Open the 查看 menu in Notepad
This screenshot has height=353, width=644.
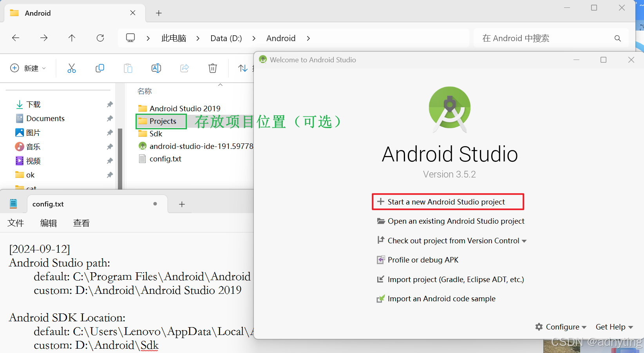[81, 223]
